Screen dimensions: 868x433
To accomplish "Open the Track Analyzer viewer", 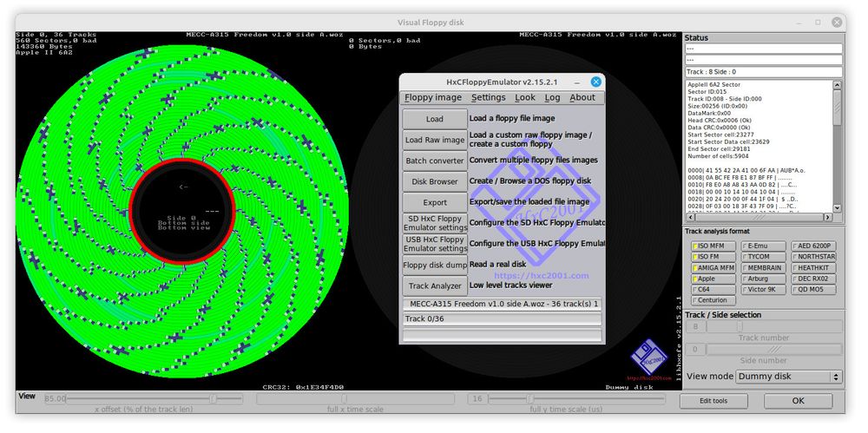I will 435,285.
